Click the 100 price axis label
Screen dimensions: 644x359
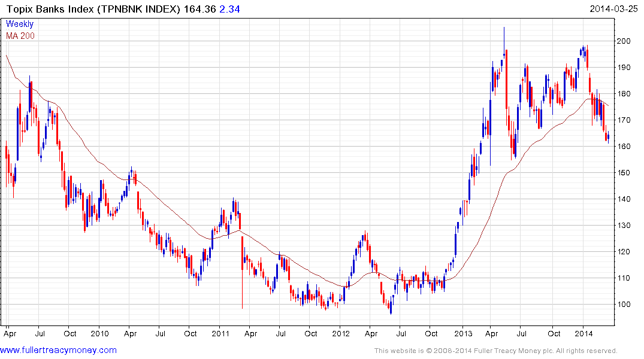[x=625, y=305]
